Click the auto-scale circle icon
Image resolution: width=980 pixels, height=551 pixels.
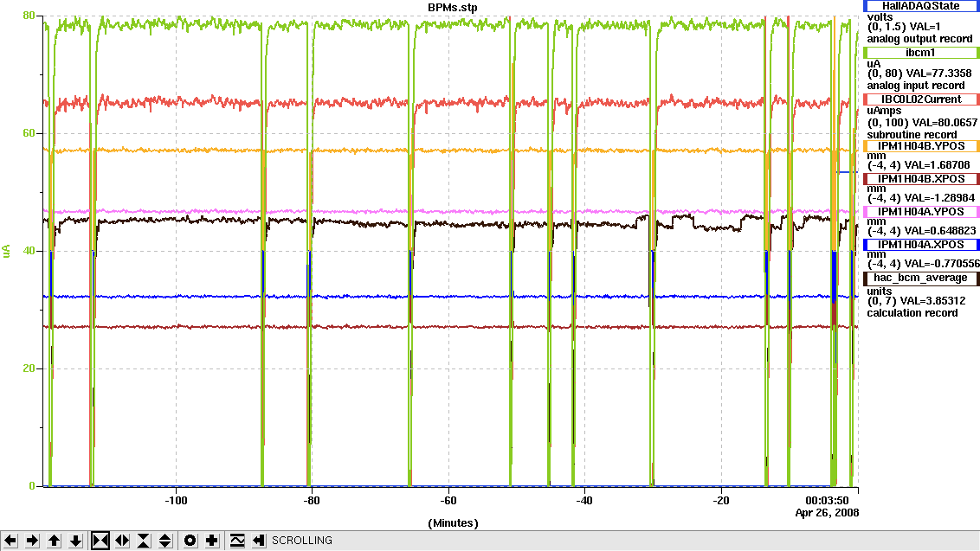tap(190, 541)
